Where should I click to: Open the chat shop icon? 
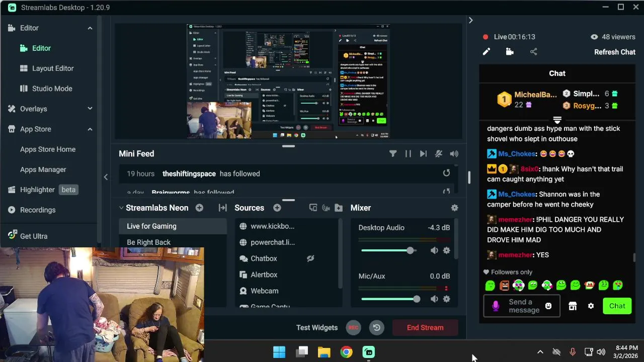[573, 306]
